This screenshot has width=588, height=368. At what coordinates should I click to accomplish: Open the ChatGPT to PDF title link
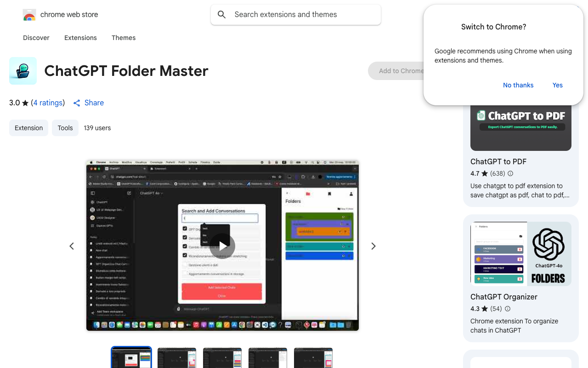498,161
